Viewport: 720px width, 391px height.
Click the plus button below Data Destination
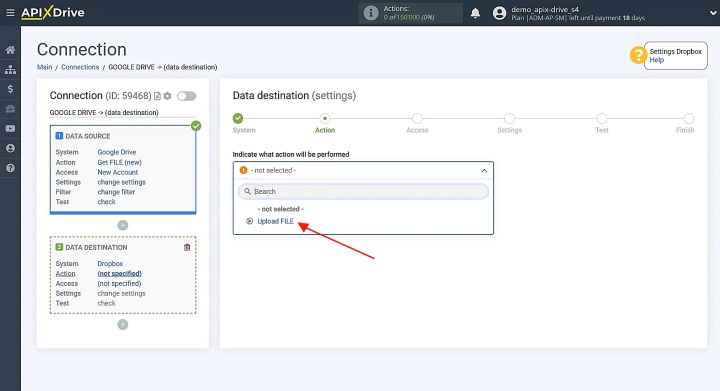(123, 325)
